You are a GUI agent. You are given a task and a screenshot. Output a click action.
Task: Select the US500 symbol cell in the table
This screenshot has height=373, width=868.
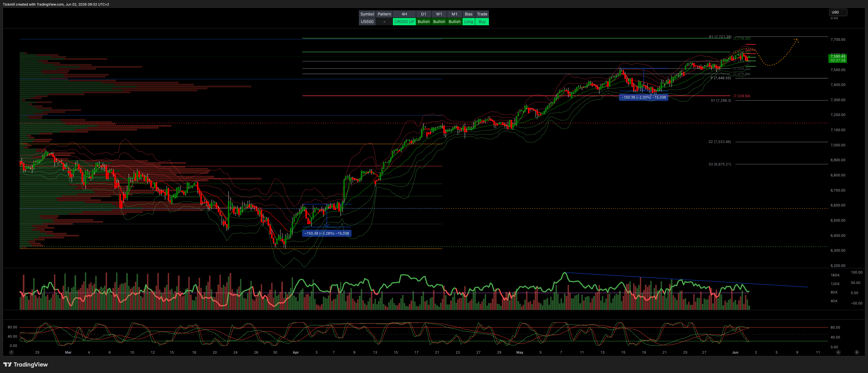pyautogui.click(x=367, y=22)
